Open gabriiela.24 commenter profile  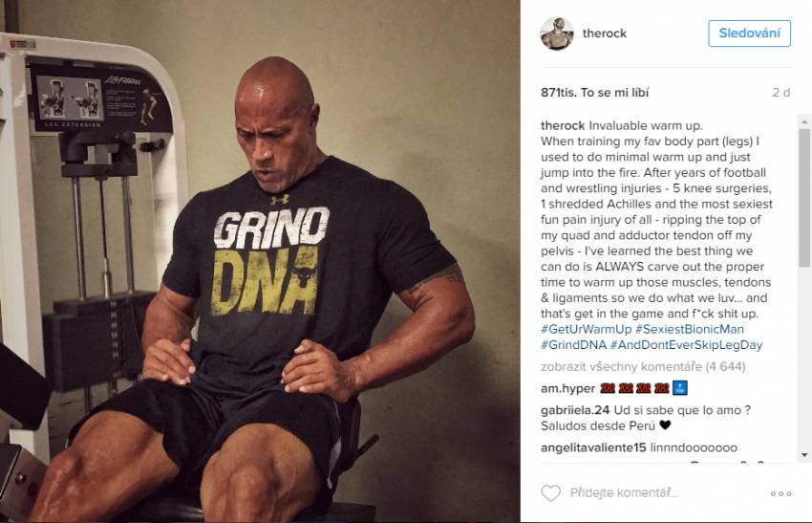(575, 410)
